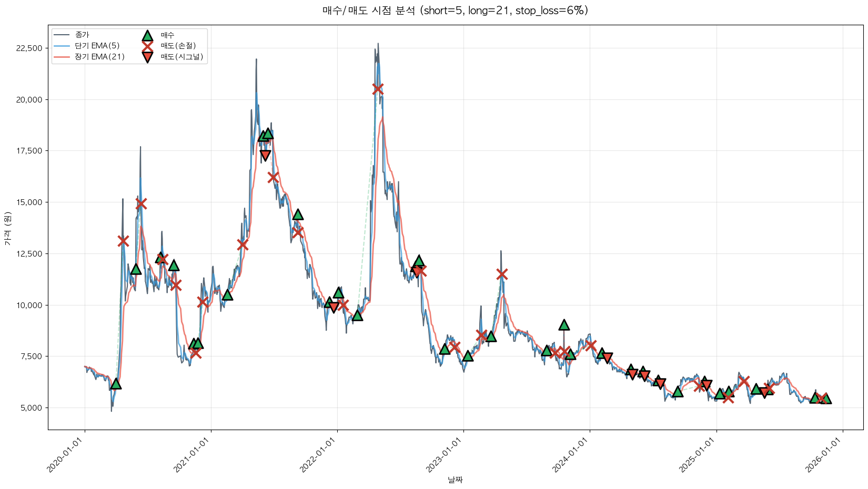Click the 가격 (원) y-axis label
This screenshot has height=489, width=868.
[x=7, y=228]
